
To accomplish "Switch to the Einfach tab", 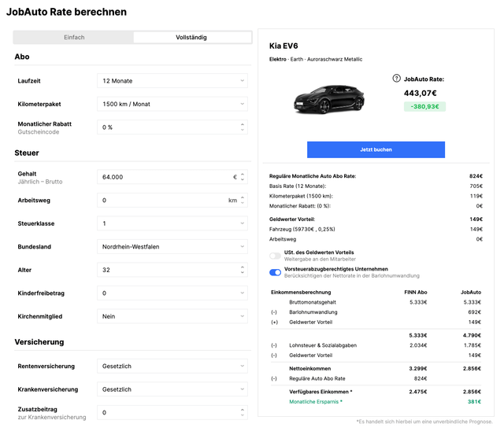I will (x=74, y=37).
